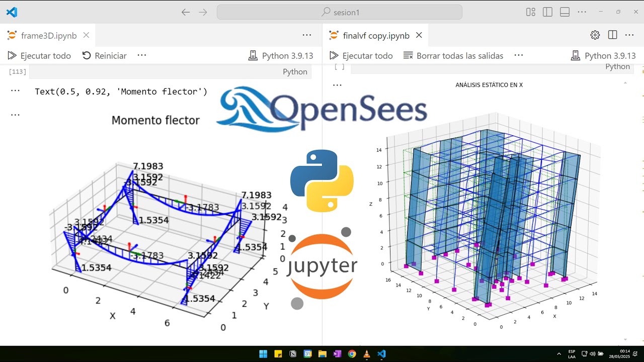Image resolution: width=644 pixels, height=362 pixels.
Task: Go back with the left arrow
Action: [186, 12]
